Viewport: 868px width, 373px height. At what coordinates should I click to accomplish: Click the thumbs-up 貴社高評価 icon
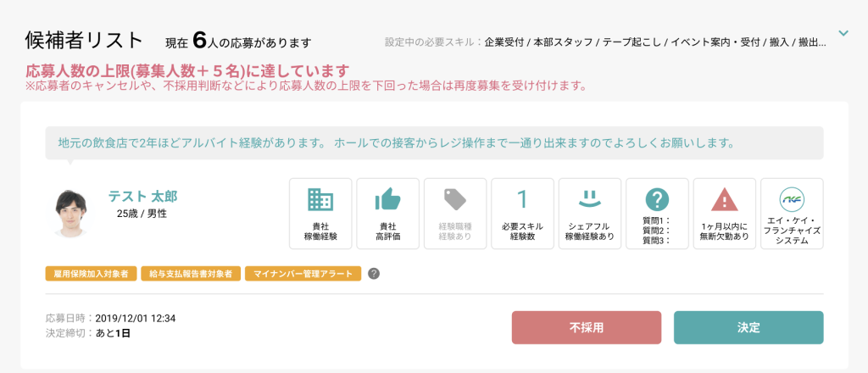[x=387, y=199]
